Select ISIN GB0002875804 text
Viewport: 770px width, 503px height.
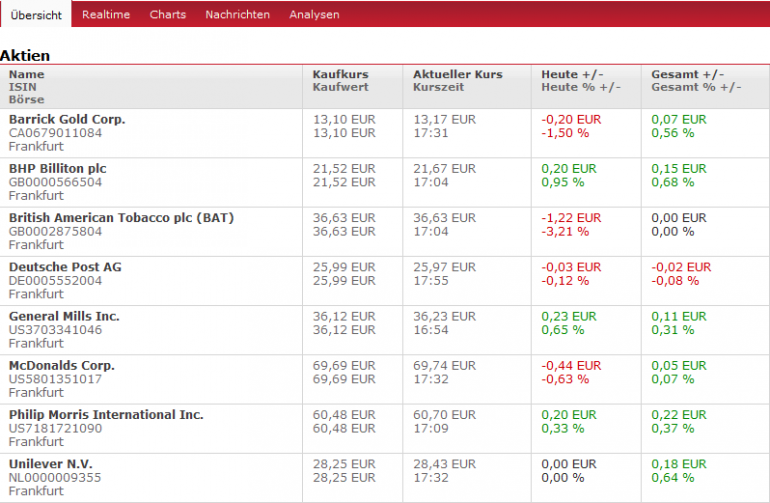[55, 231]
